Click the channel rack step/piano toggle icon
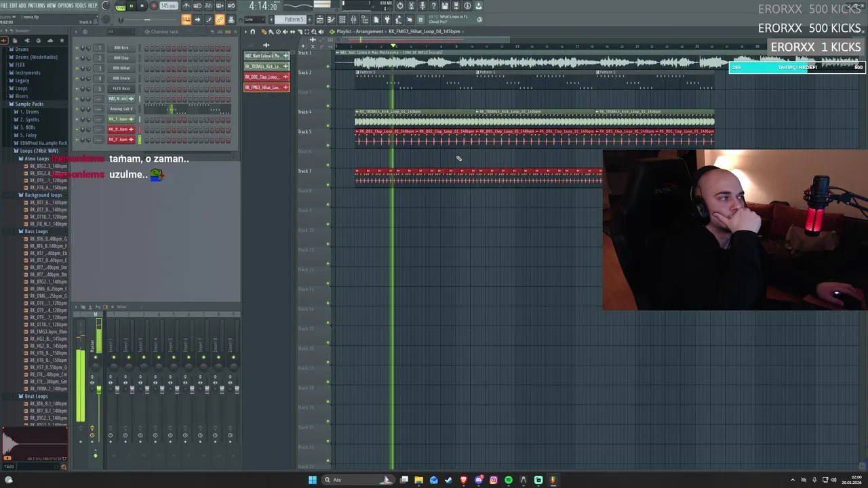The width and height of the screenshot is (868, 488). 229,31
